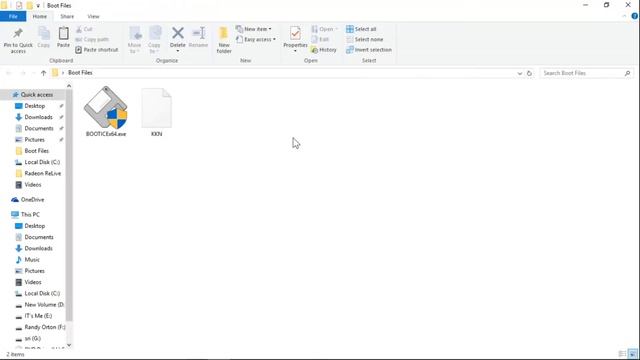The height and width of the screenshot is (360, 640).
Task: Switch to details view layout icon
Action: tap(622, 354)
